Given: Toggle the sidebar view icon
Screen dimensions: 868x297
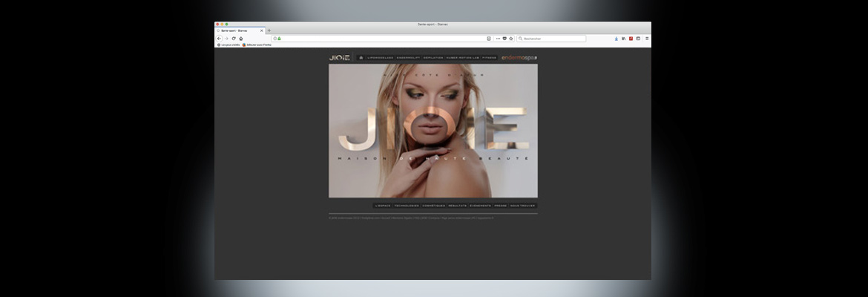Looking at the screenshot, I should click(638, 39).
